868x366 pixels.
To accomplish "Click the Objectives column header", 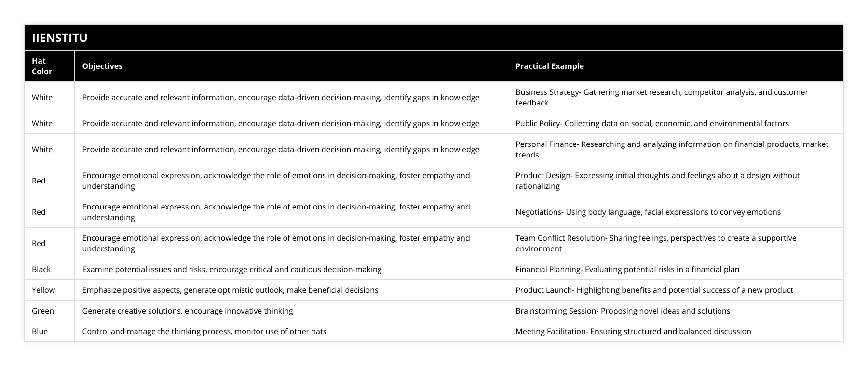I will 102,66.
